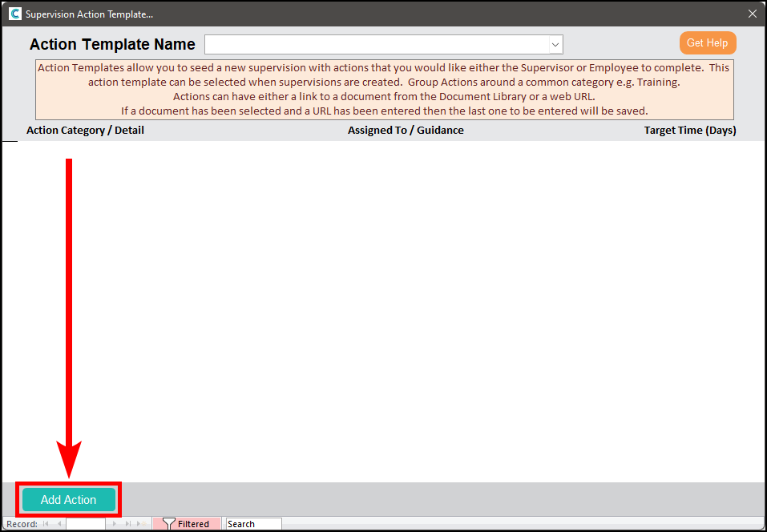The height and width of the screenshot is (532, 767).
Task: Click inside the Action Template Name combo box
Action: (375, 45)
